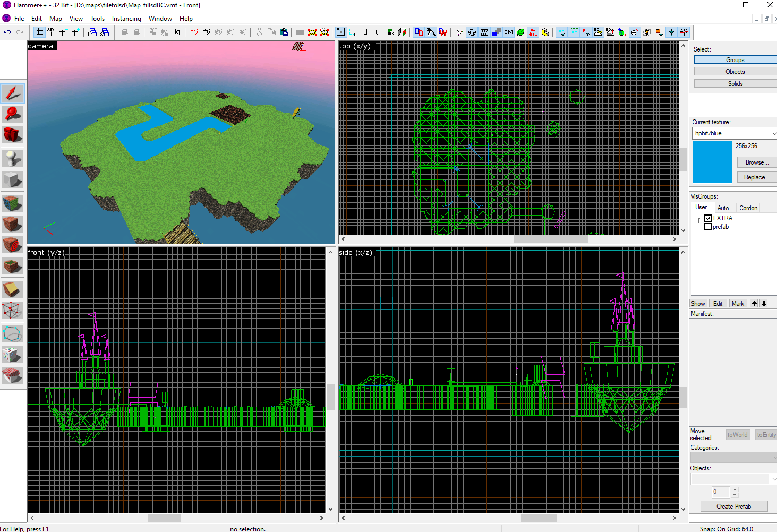
Task: Open the Edit menu
Action: pos(37,19)
